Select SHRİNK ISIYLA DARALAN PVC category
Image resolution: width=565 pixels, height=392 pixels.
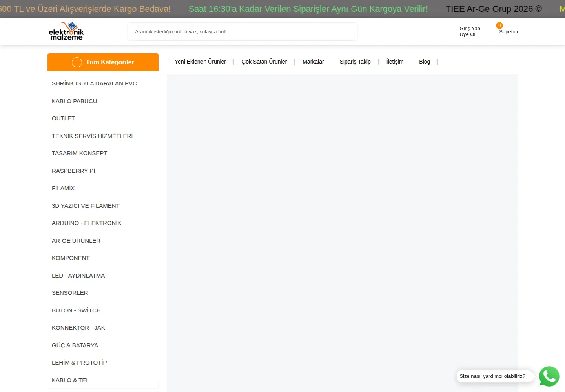[94, 83]
